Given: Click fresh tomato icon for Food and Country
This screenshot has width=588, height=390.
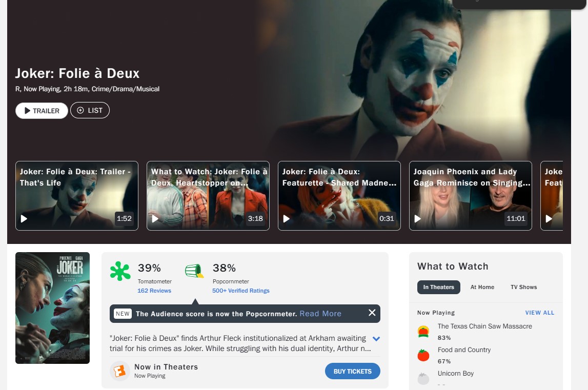Looking at the screenshot, I should click(x=423, y=355).
